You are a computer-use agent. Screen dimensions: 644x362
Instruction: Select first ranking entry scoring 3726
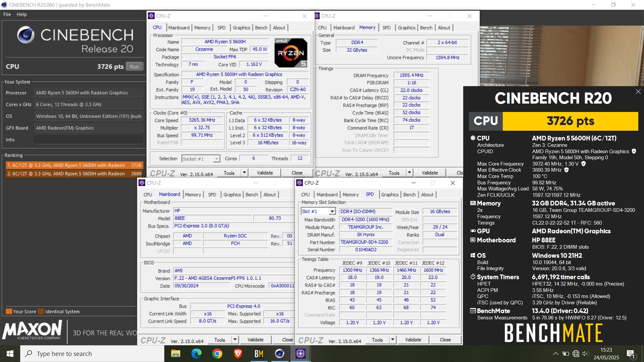(74, 165)
